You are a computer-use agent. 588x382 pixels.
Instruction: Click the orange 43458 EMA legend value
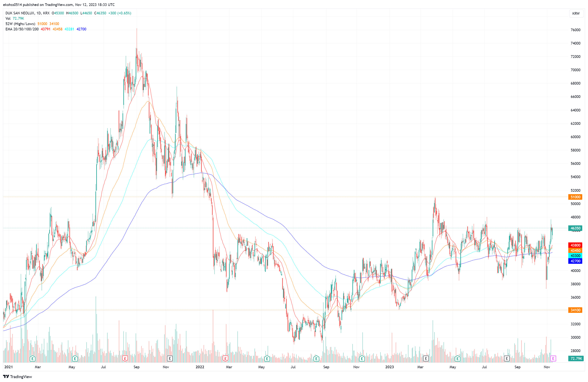point(57,29)
